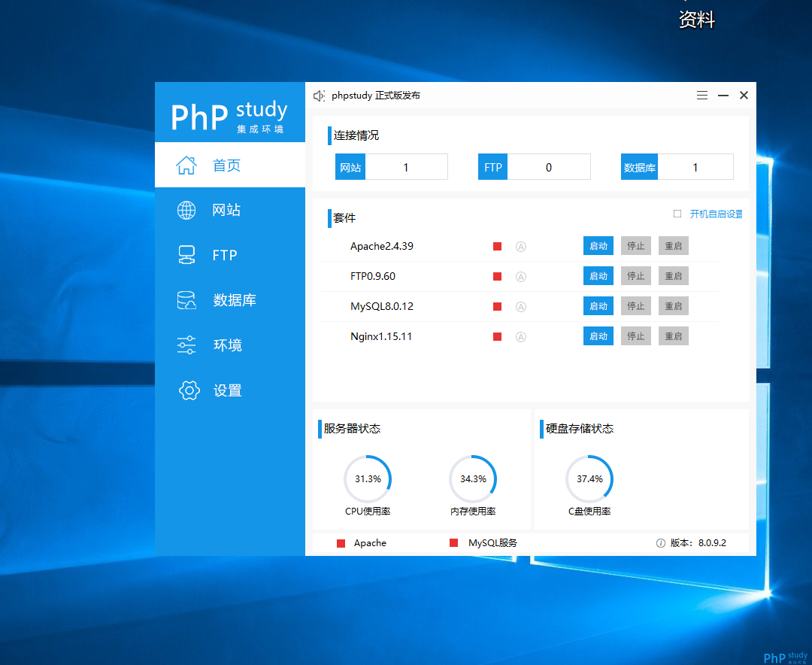Click the CPU使用率 circular gauge

[x=368, y=479]
